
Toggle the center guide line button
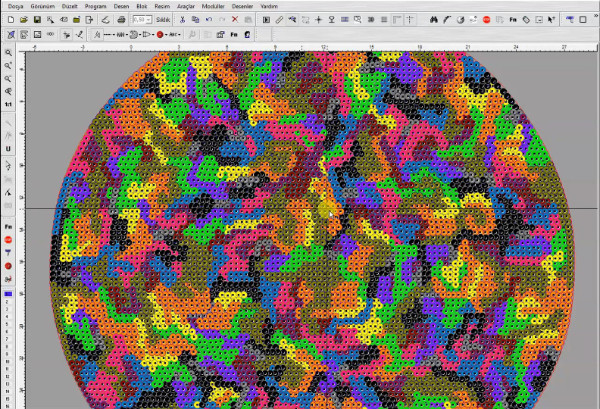pyautogui.click(x=410, y=20)
